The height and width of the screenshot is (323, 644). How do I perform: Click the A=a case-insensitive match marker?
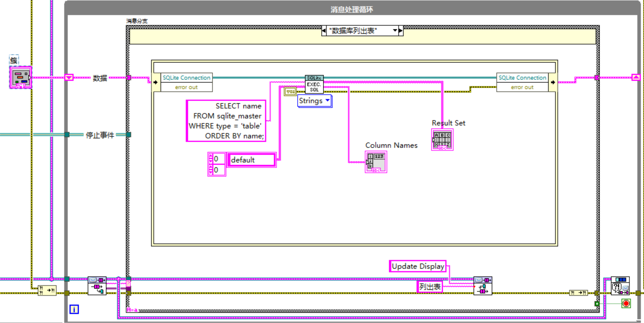tap(132, 310)
